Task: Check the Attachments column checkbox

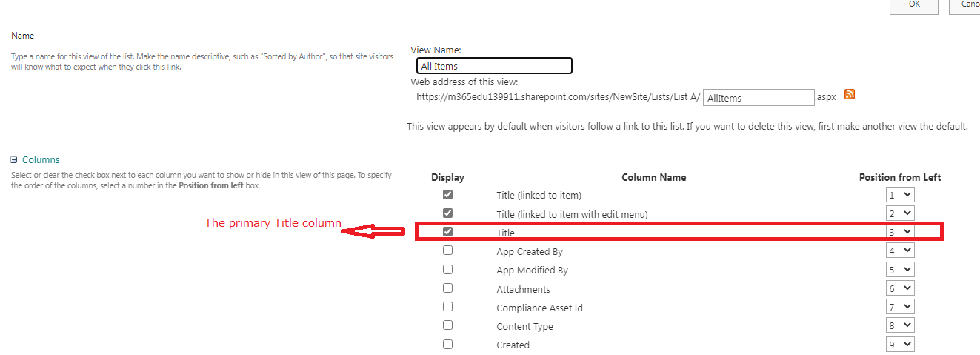Action: 447,288
